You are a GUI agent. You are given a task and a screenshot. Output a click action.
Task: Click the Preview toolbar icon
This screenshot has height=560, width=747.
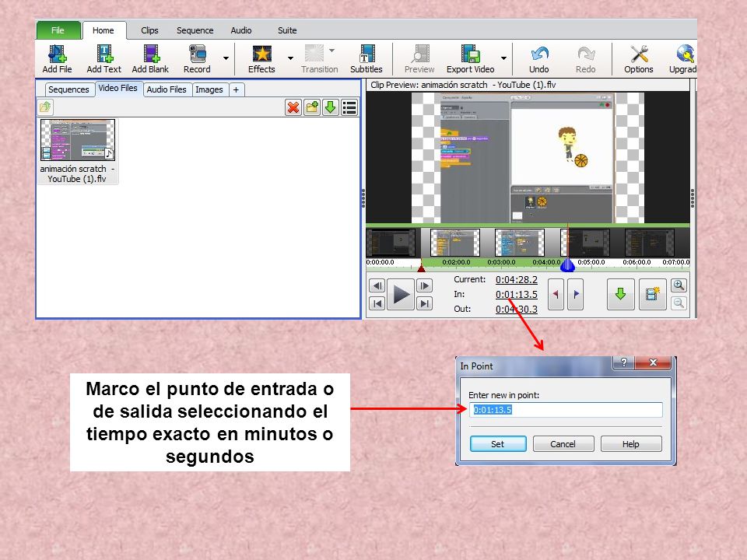point(420,54)
